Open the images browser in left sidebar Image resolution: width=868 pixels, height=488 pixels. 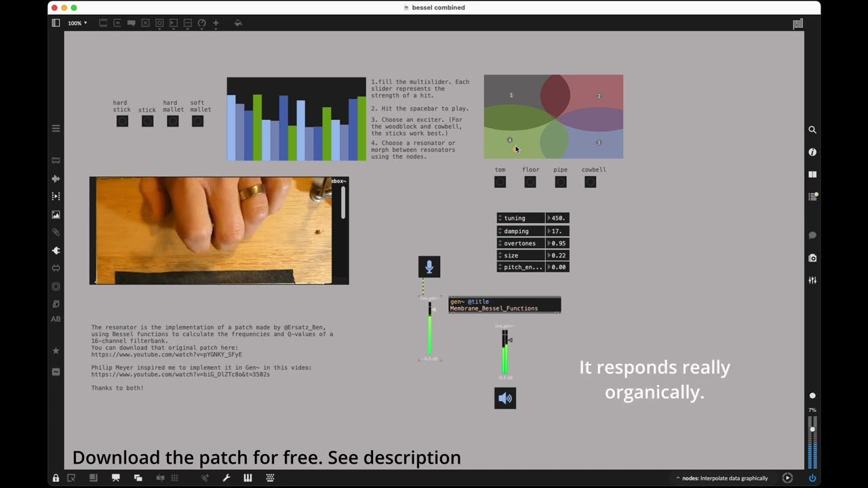[56, 215]
